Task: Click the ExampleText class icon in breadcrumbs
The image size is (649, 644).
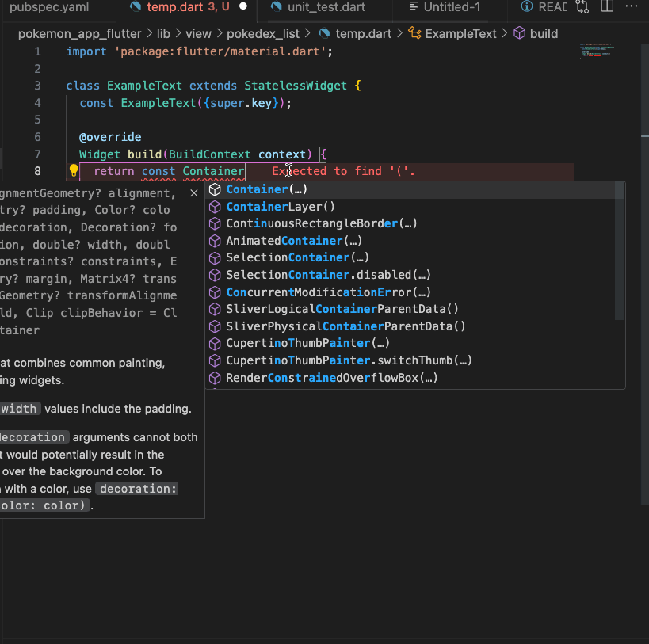Action: 413,33
